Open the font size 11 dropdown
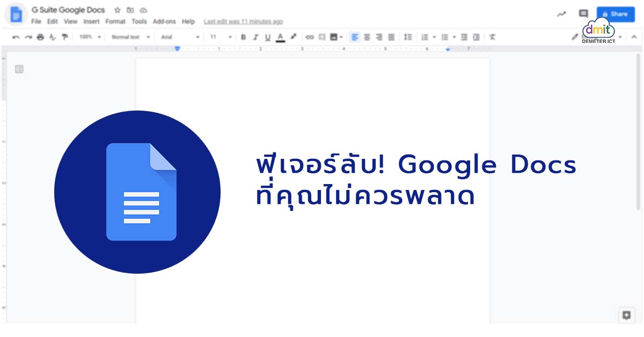Viewport: 644px width, 337px height. click(221, 37)
